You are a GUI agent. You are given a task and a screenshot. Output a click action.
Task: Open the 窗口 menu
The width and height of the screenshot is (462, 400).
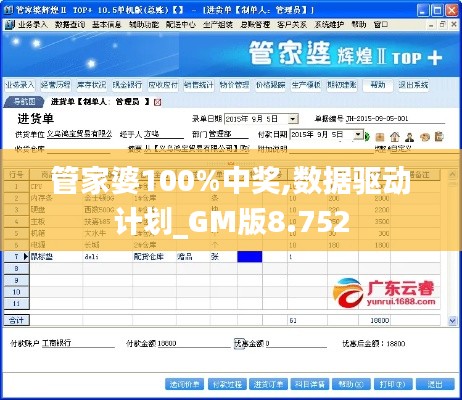pyautogui.click(x=381, y=24)
